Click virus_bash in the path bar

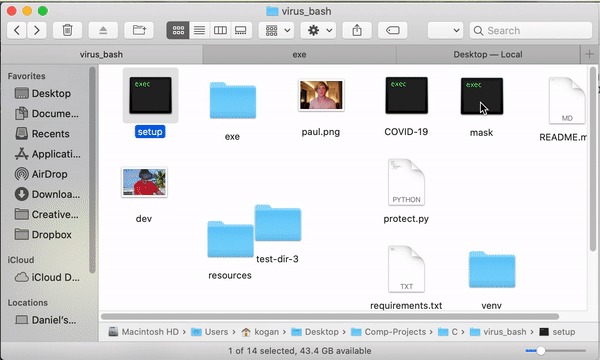(498, 332)
